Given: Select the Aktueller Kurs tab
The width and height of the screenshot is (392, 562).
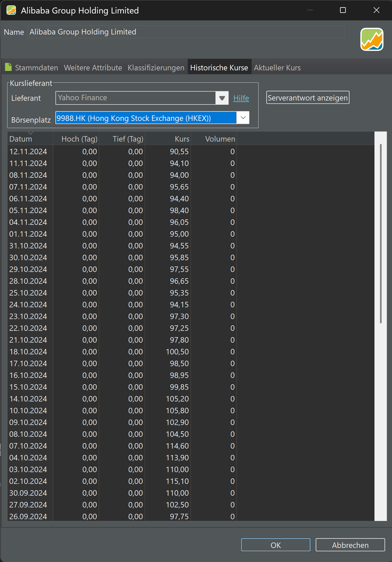Looking at the screenshot, I should click(277, 68).
